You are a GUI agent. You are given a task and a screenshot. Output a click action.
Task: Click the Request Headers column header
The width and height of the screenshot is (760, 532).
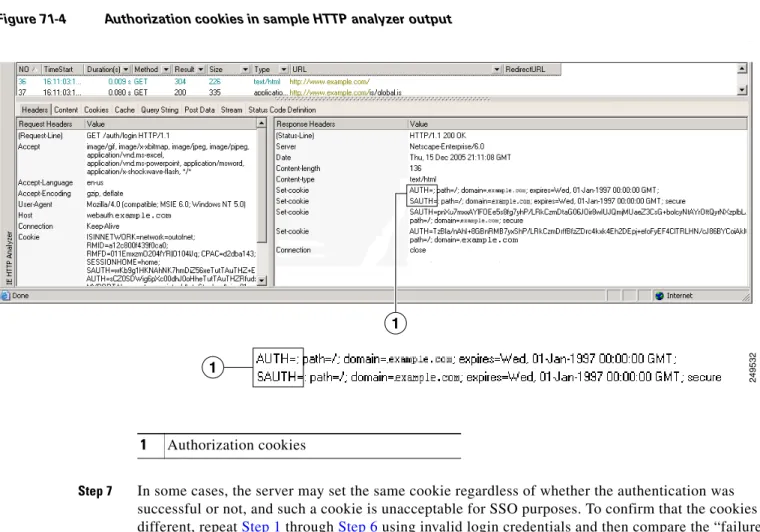point(50,124)
